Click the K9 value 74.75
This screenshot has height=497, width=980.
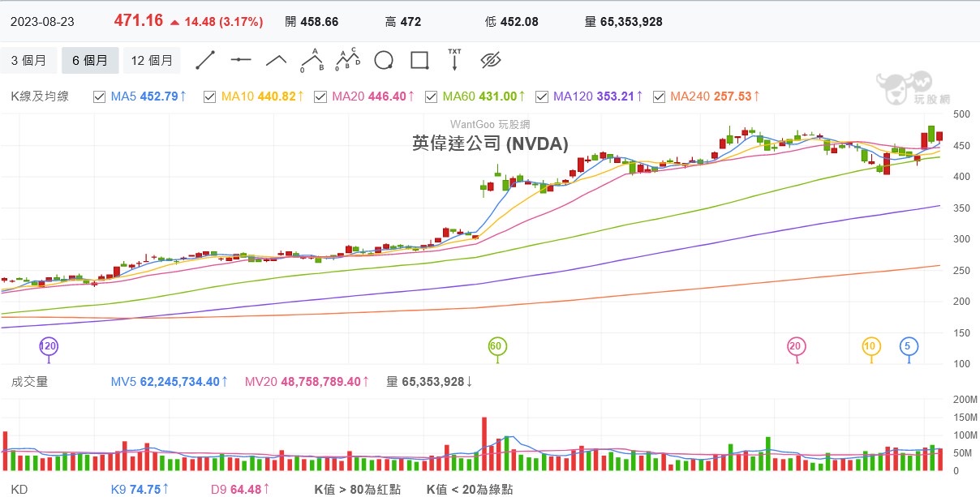(x=145, y=489)
